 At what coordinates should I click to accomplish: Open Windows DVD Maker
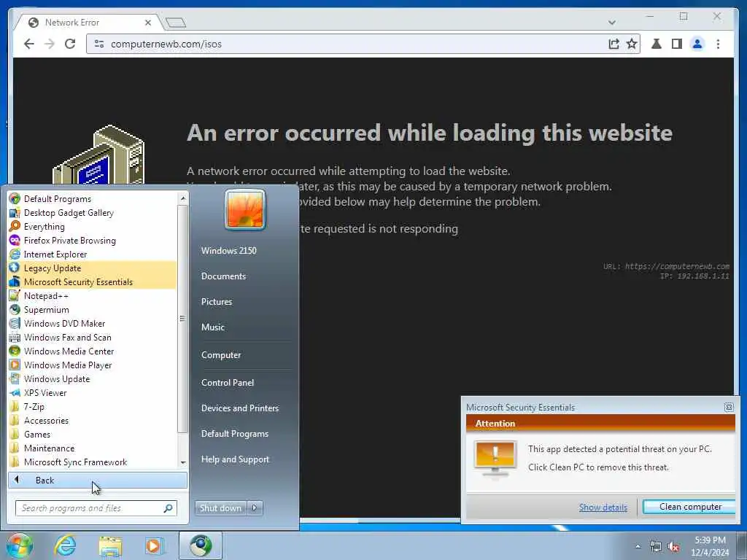tap(92, 323)
